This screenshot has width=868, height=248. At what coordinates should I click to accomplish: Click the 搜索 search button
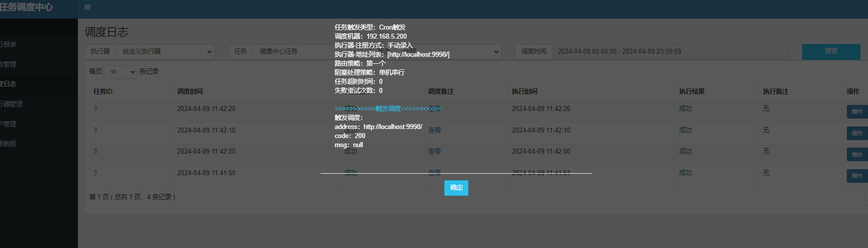click(x=831, y=51)
